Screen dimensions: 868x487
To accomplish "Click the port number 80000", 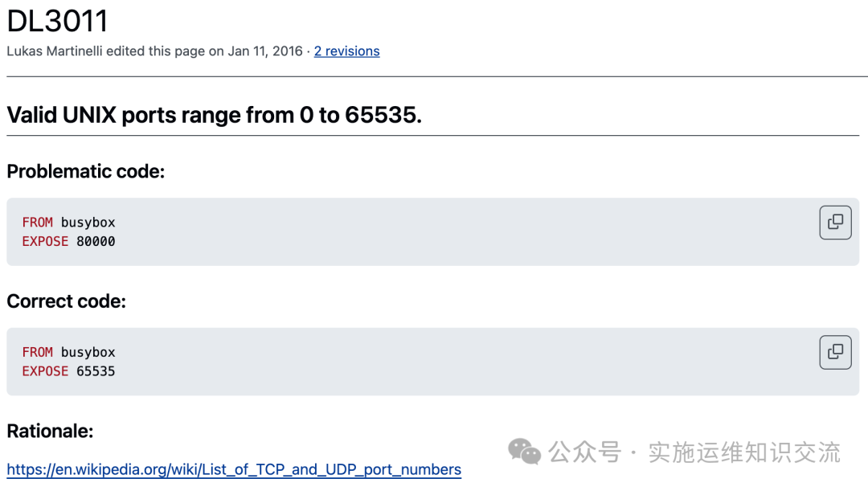I will (x=96, y=241).
